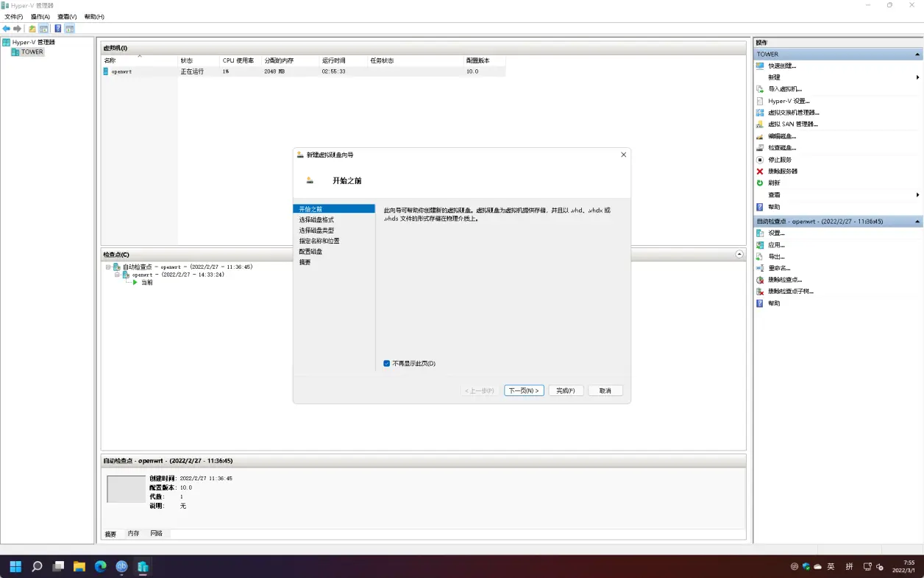Click the red X 删除服务器 icon
The height and width of the screenshot is (578, 924).
click(x=760, y=172)
